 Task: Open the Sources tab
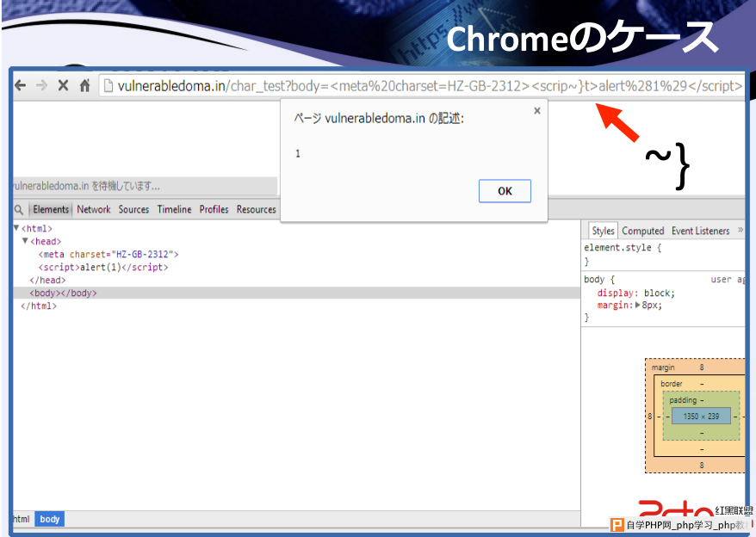coord(133,209)
